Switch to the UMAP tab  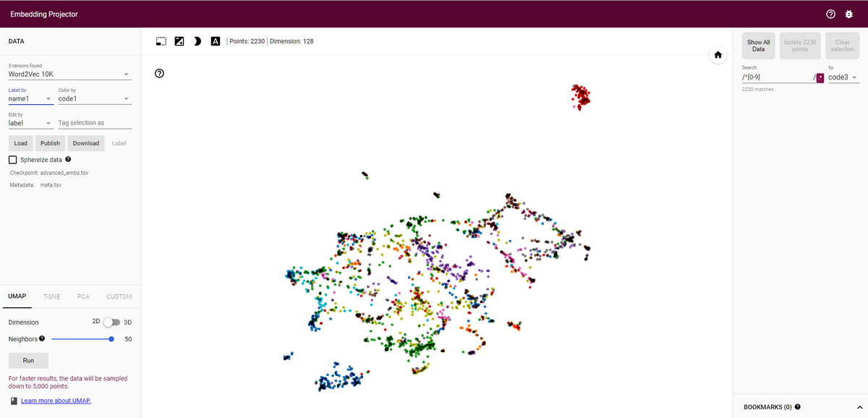16,297
